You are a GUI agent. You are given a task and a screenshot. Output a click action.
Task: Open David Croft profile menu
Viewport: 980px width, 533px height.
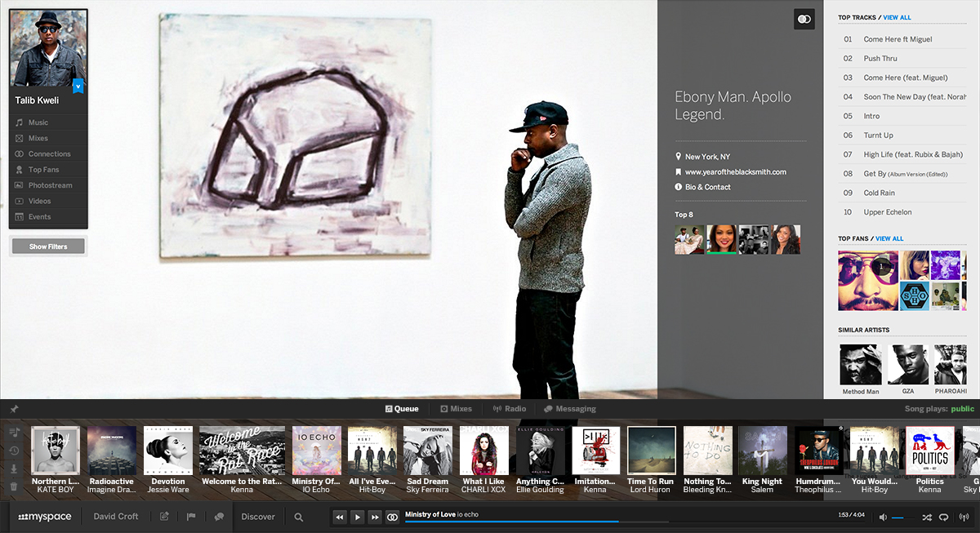pos(116,517)
